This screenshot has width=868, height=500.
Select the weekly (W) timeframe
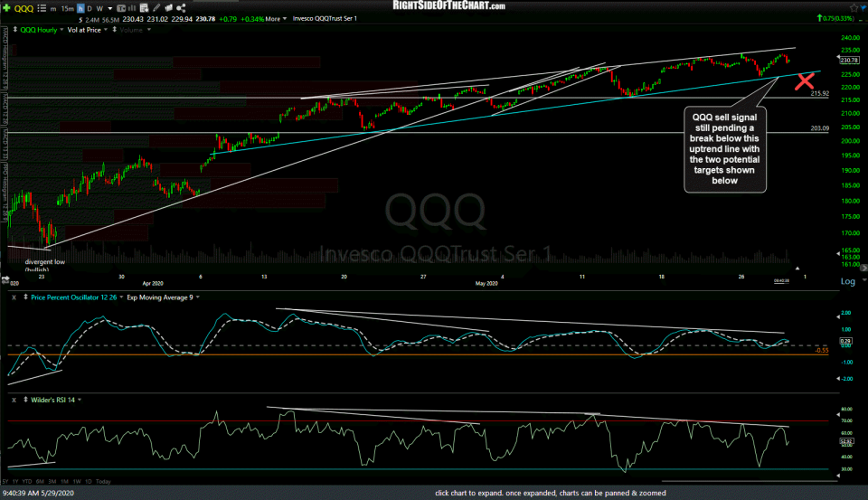[x=99, y=8]
